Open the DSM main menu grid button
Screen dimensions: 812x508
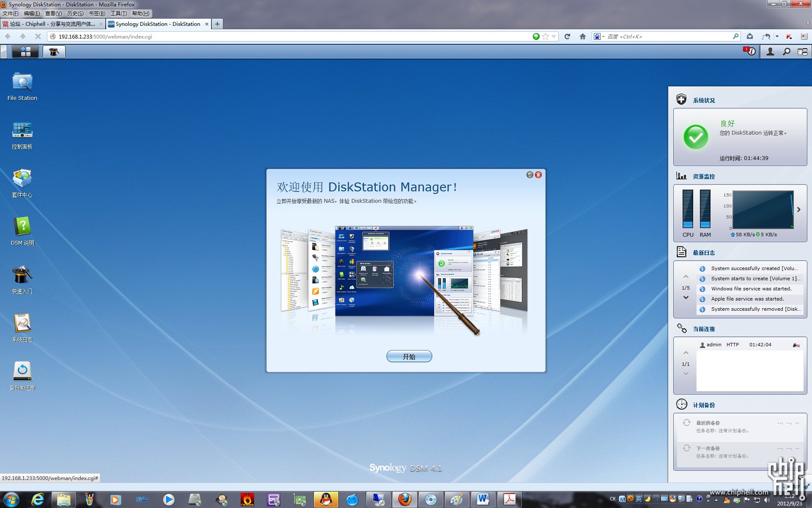tap(25, 52)
